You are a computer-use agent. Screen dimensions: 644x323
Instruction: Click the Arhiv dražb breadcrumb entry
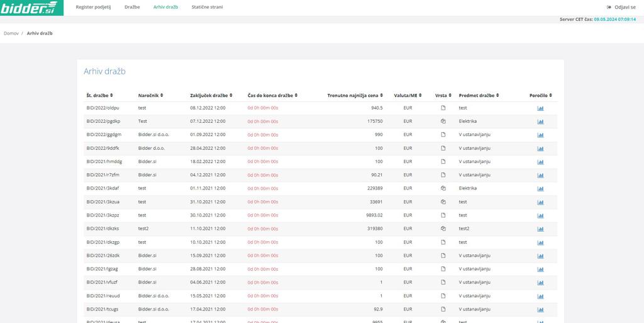pyautogui.click(x=40, y=33)
